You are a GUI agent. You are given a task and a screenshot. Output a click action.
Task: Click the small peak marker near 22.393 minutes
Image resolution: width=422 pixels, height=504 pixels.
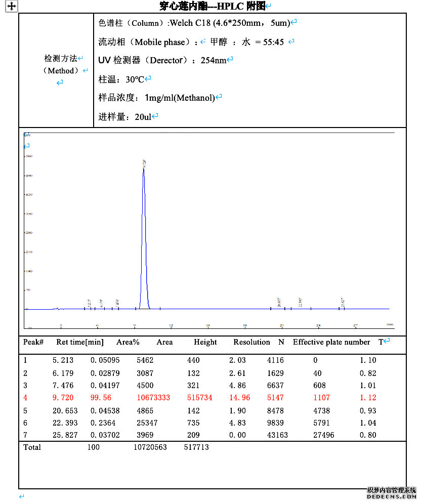(301, 302)
